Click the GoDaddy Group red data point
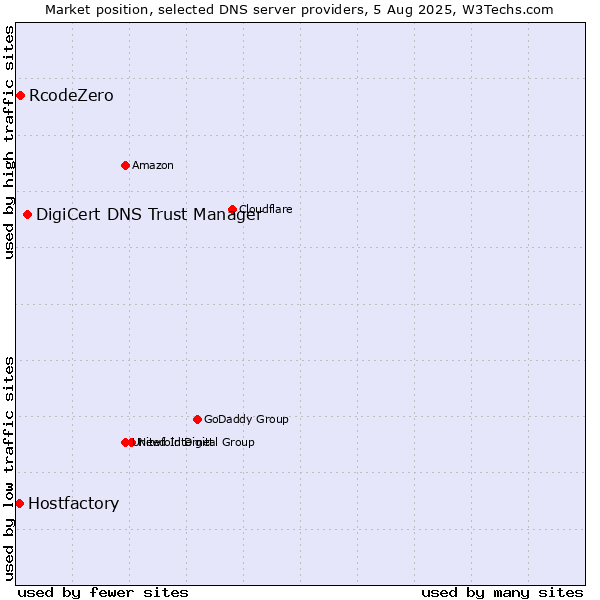The width and height of the screenshot is (600, 600). (197, 419)
